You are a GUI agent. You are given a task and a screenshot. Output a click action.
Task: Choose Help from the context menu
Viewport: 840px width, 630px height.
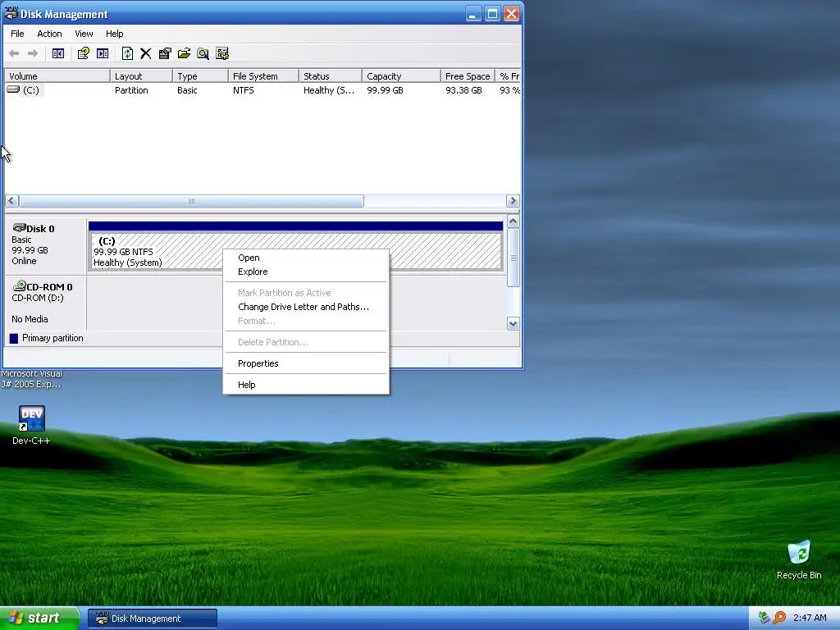coord(306,385)
